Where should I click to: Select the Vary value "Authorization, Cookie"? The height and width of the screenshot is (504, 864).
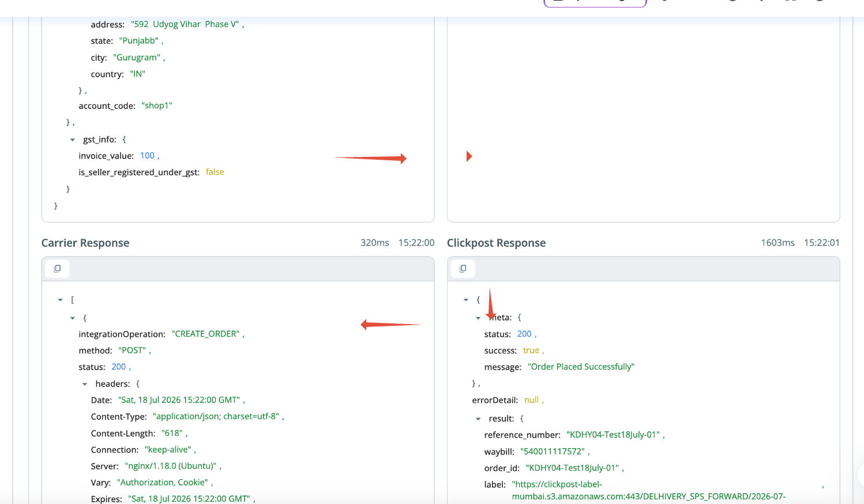point(163,482)
